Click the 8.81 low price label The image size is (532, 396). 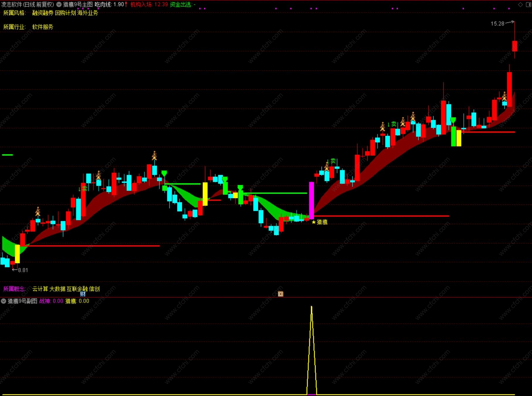click(x=23, y=270)
